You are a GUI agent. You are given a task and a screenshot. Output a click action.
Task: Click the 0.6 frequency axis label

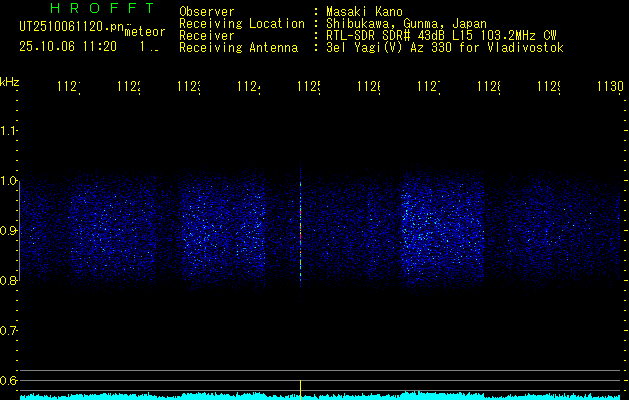8,380
